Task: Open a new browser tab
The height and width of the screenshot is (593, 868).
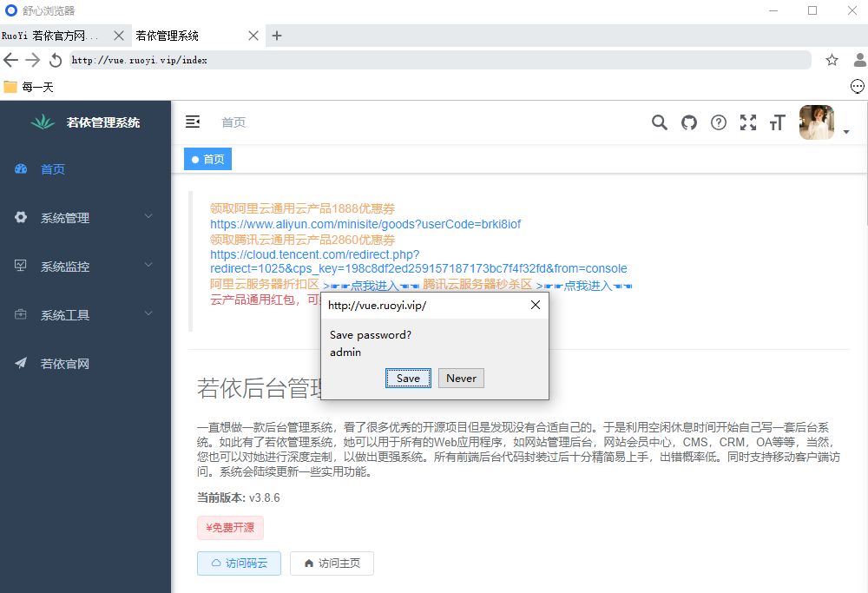Action: pyautogui.click(x=277, y=36)
